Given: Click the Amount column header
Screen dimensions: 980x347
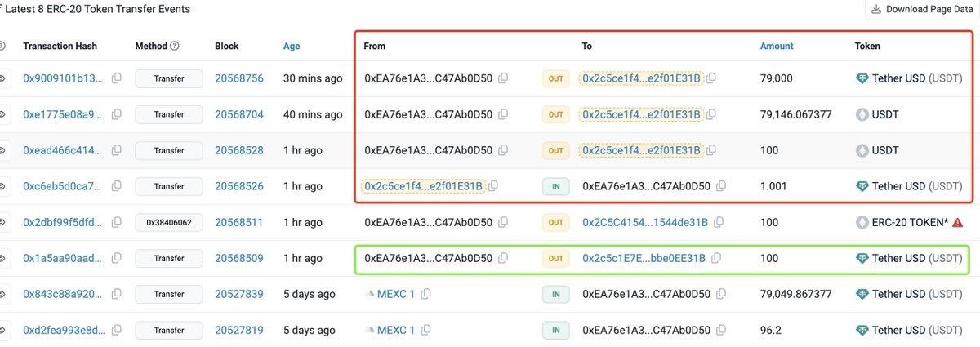Looking at the screenshot, I should click(777, 47).
